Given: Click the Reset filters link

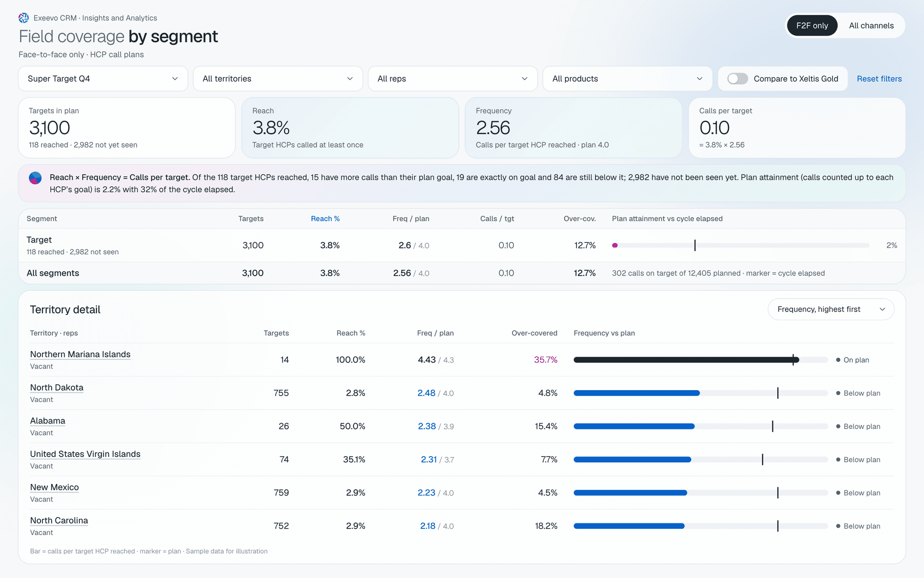Looking at the screenshot, I should point(879,79).
